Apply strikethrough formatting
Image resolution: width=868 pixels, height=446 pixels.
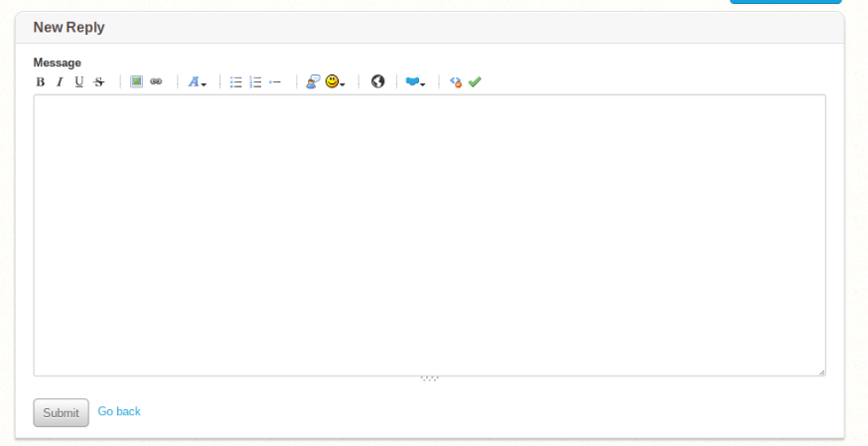click(x=98, y=82)
